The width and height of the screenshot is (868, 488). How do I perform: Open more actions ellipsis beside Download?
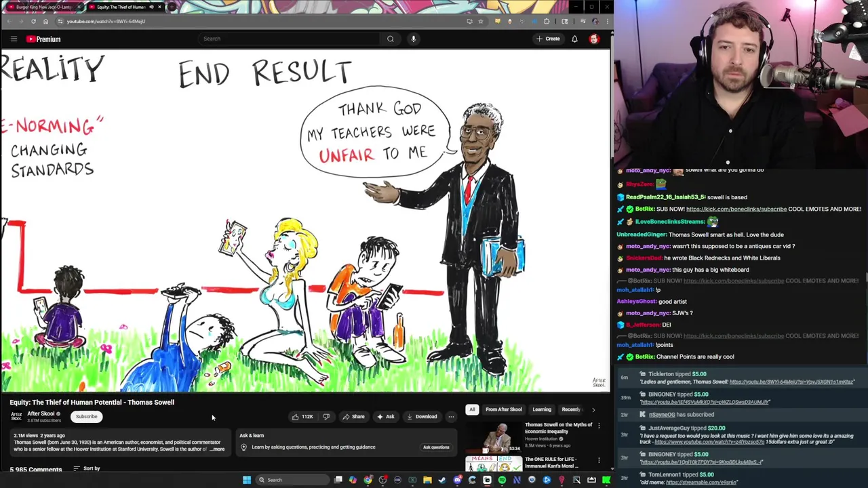(451, 417)
